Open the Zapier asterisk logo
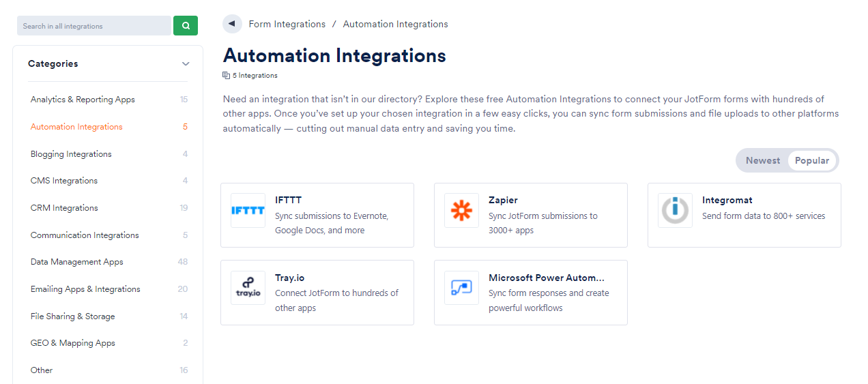868x384 pixels. (x=461, y=211)
